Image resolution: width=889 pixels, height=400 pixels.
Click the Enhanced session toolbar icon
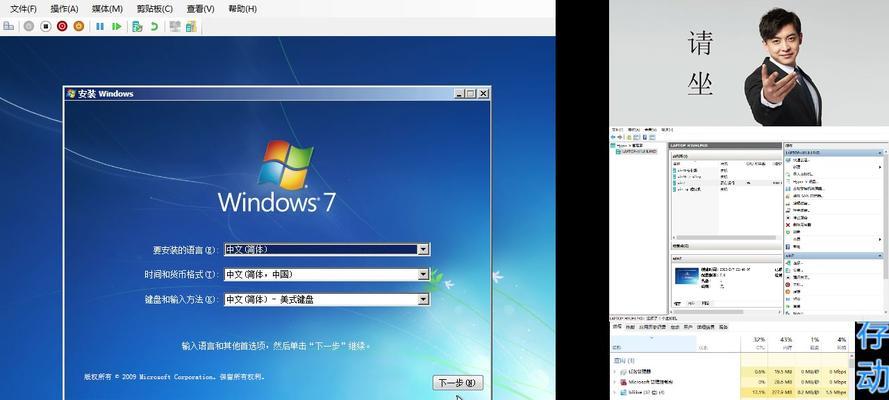pyautogui.click(x=175, y=26)
